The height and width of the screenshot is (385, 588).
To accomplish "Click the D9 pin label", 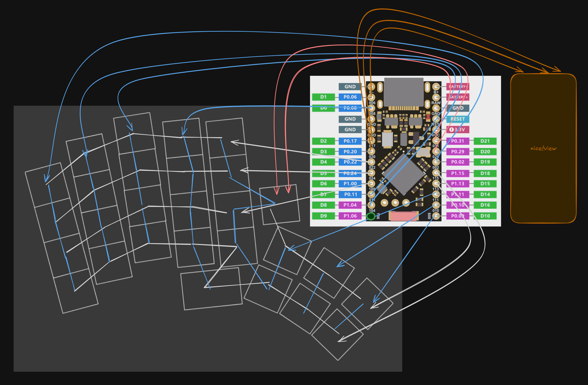I will click(323, 216).
